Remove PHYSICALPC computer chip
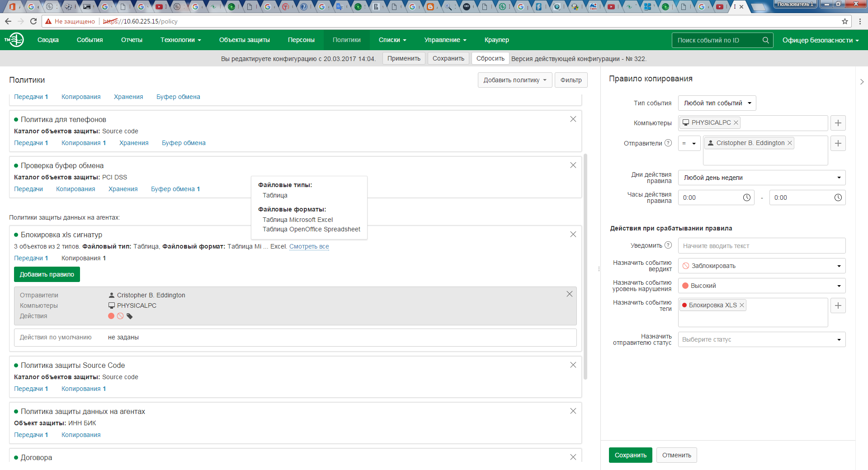The width and height of the screenshot is (868, 470). coord(736,122)
